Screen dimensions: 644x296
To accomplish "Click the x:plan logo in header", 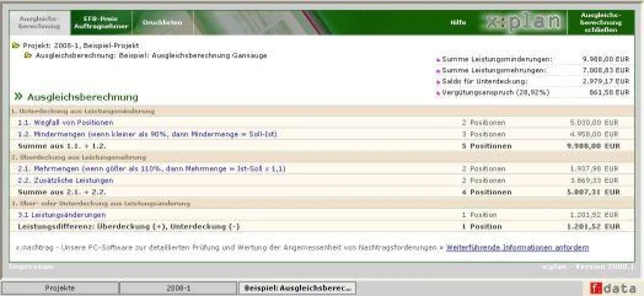I will point(524,23).
